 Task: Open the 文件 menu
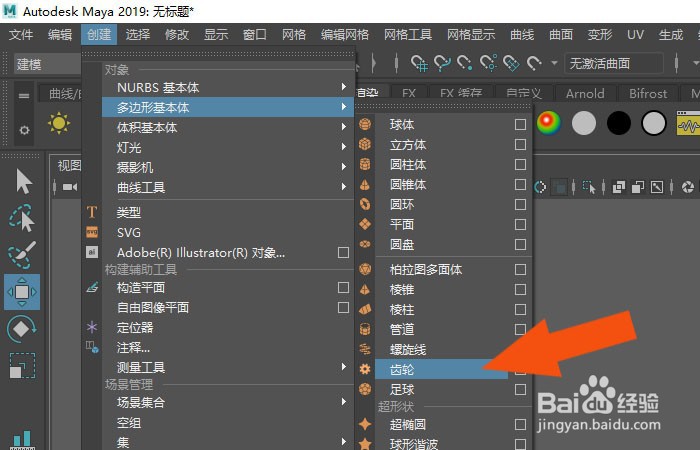21,34
